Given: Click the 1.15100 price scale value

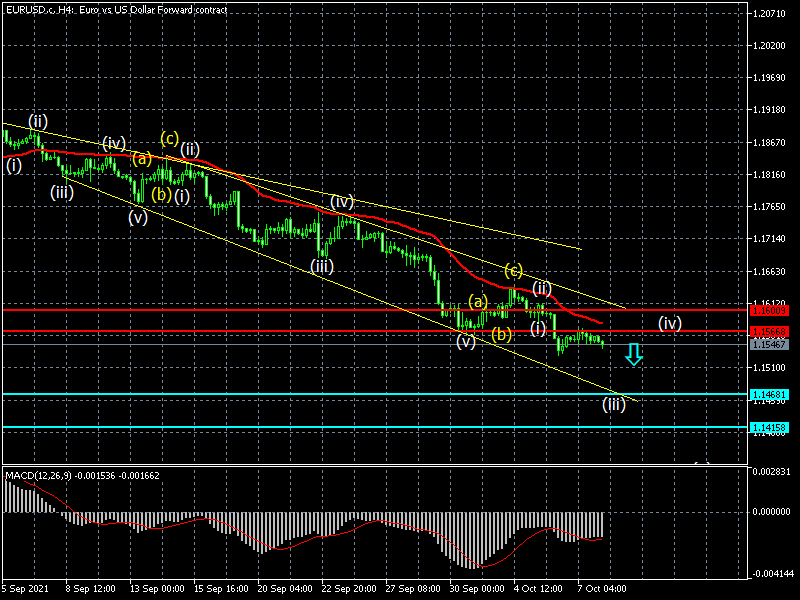Looking at the screenshot, I should tap(768, 368).
